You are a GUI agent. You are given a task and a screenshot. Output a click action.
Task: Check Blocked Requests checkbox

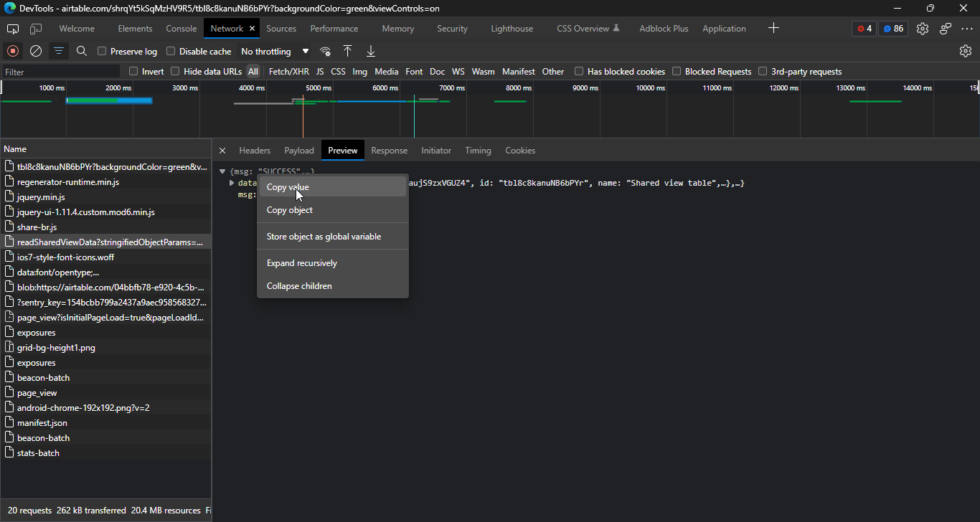677,71
